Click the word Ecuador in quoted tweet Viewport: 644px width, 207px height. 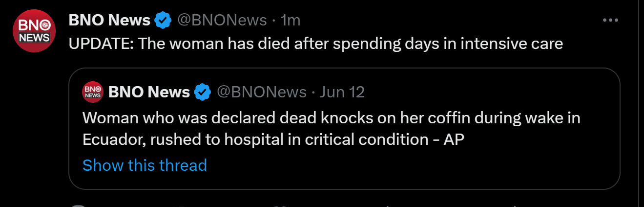[113, 139]
